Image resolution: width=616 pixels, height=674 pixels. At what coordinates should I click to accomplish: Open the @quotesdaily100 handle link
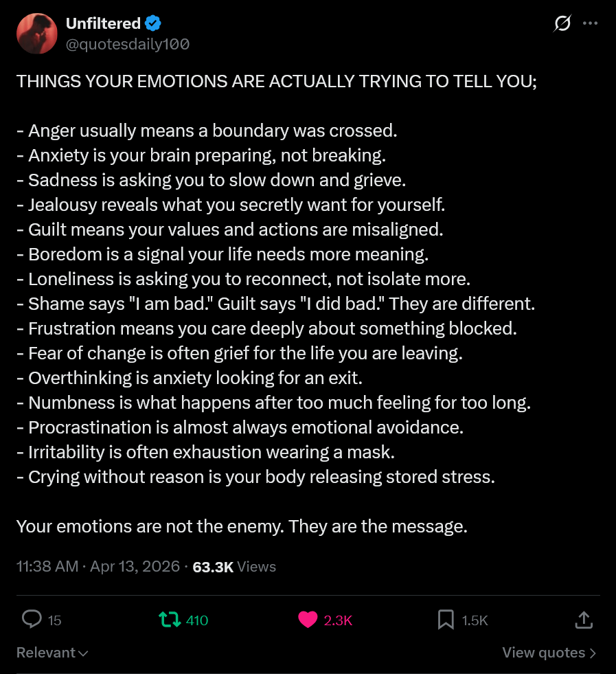[127, 44]
